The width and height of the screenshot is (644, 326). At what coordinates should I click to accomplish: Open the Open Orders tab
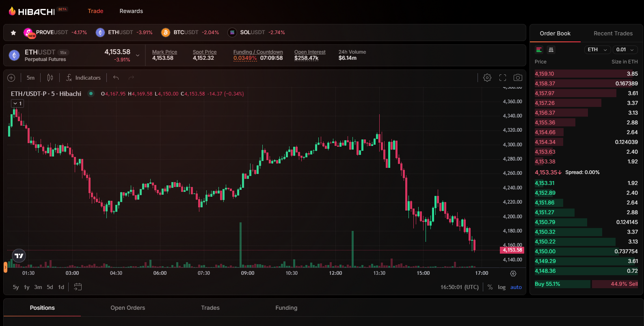[x=128, y=308]
